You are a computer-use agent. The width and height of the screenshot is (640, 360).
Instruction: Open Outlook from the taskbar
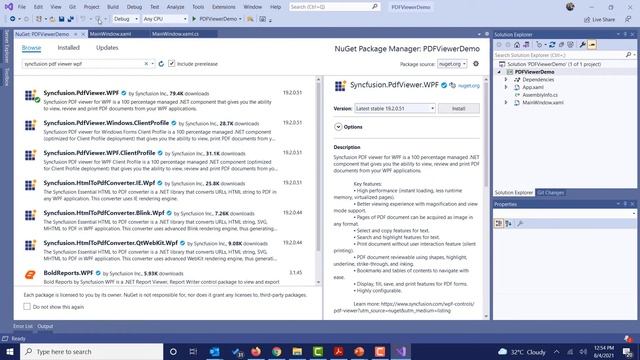pyautogui.click(x=214, y=351)
